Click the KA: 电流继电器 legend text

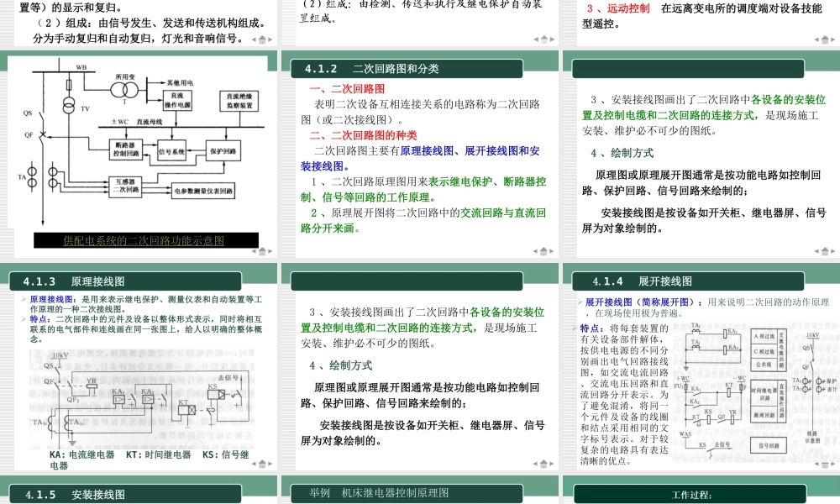[x=82, y=454]
